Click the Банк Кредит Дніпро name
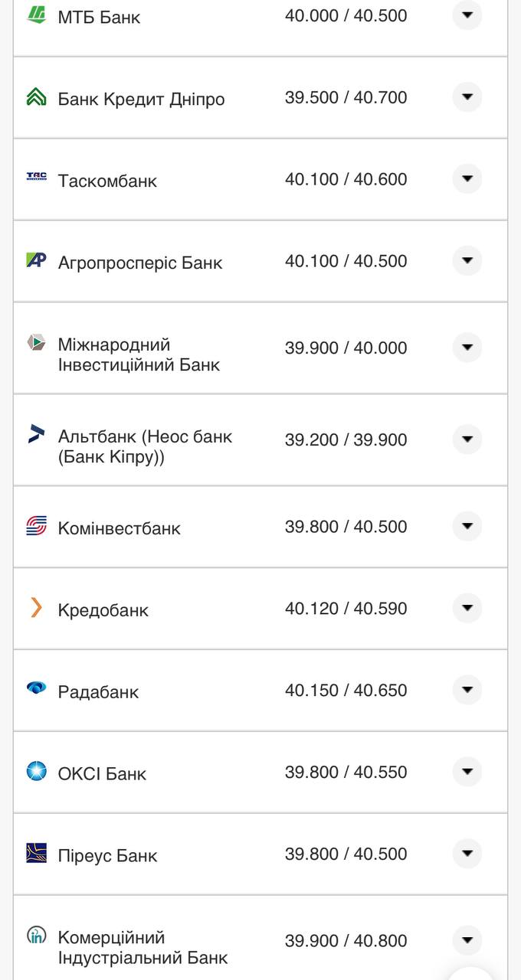The width and height of the screenshot is (521, 980). 140,98
